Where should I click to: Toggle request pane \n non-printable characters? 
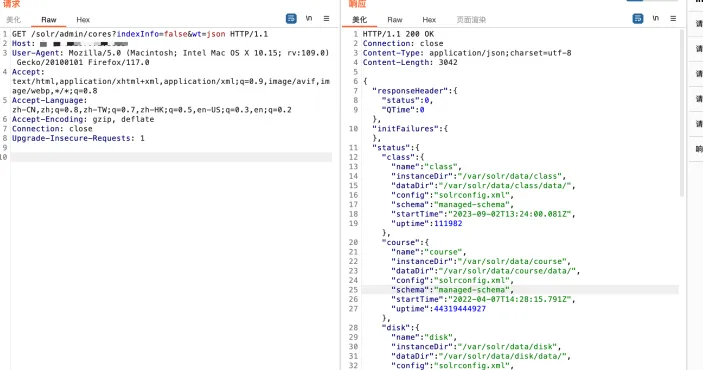tap(309, 18)
